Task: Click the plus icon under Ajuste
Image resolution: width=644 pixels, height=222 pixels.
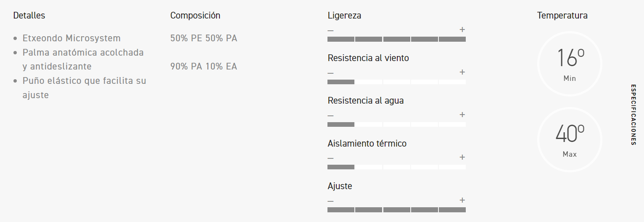Action: coord(462,200)
